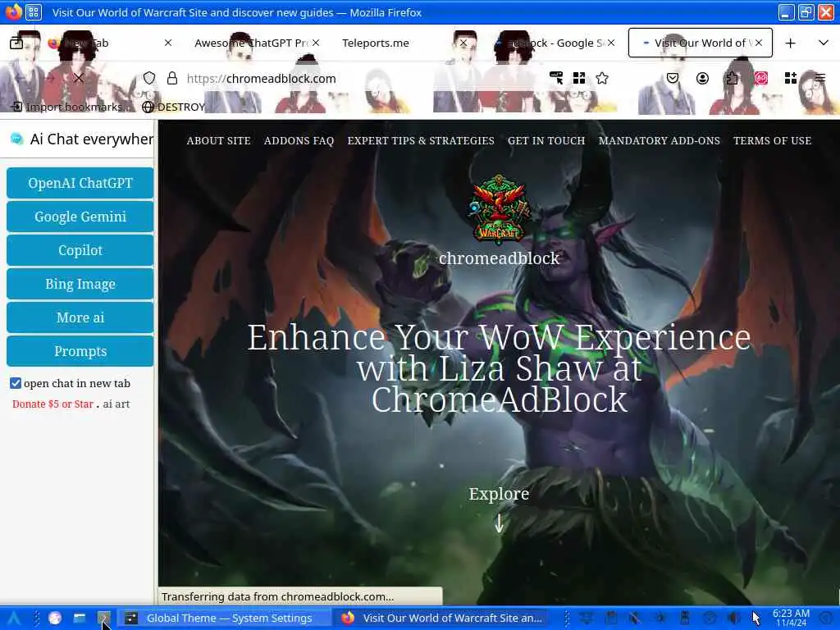
Task: Open Import bookmarks bookmark item
Action: pos(71,107)
